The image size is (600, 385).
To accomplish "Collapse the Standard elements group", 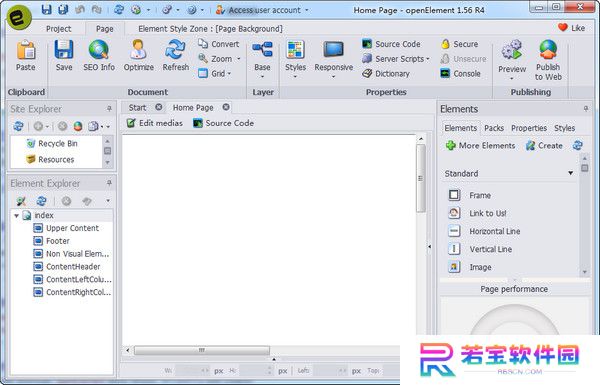I will (571, 173).
